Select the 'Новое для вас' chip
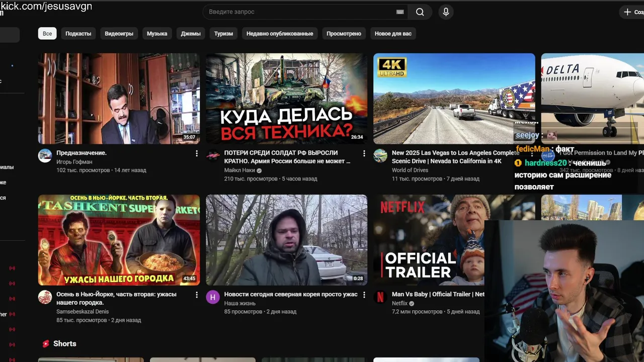 pyautogui.click(x=393, y=34)
